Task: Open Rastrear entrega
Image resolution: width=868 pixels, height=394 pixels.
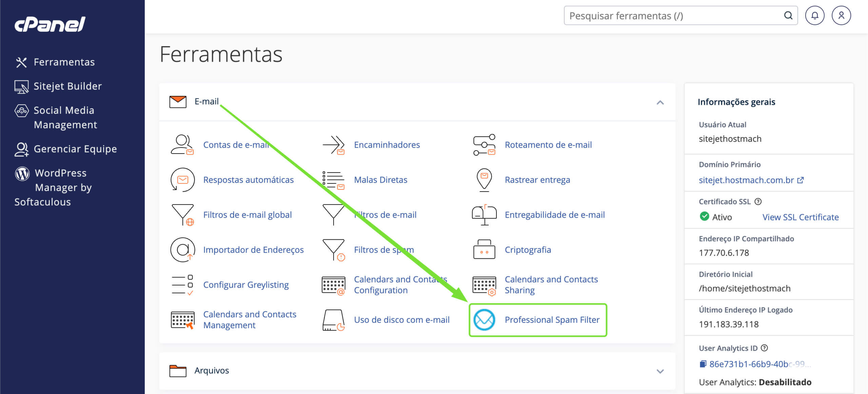Action: [537, 180]
